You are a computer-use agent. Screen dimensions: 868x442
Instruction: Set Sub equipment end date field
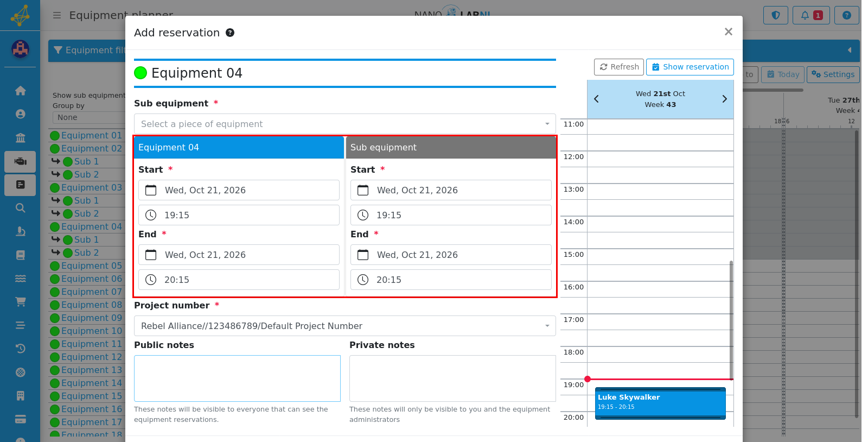(451, 255)
